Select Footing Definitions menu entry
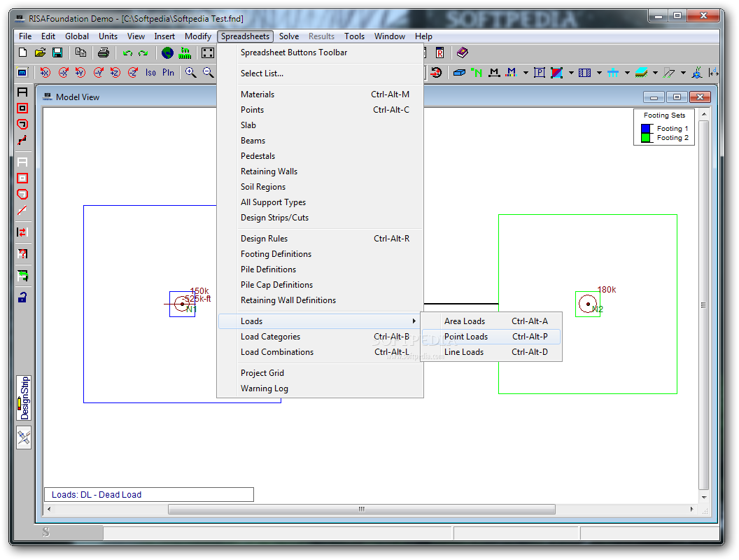Viewport: 739px width, 560px height. 320,254
